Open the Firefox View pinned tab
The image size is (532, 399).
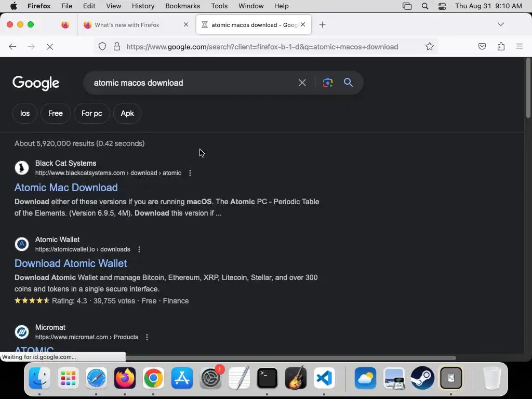click(65, 25)
